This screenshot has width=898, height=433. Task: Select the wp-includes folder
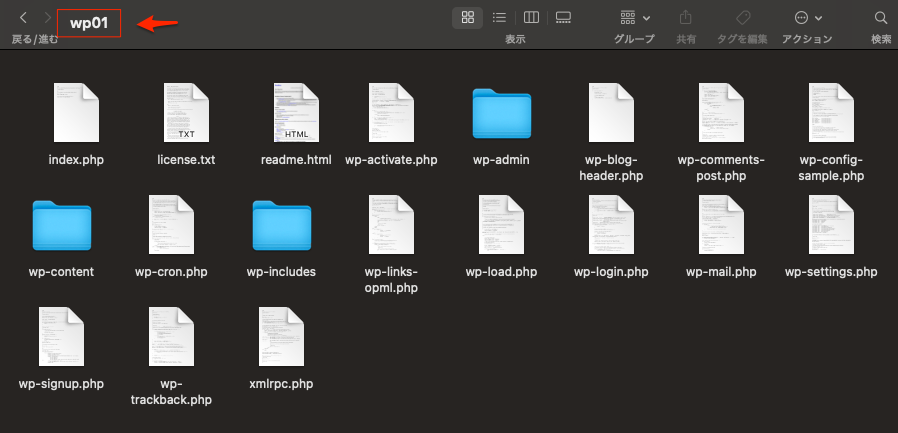coord(282,226)
